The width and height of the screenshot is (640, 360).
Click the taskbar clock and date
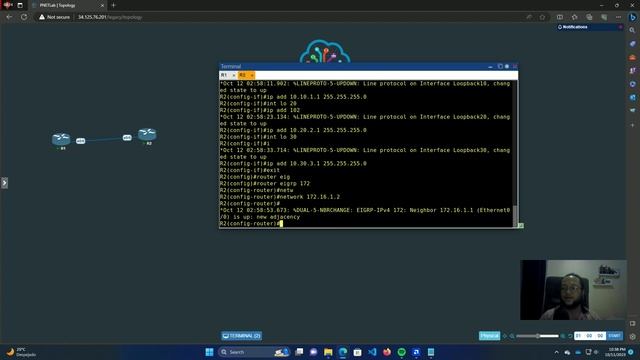617,352
